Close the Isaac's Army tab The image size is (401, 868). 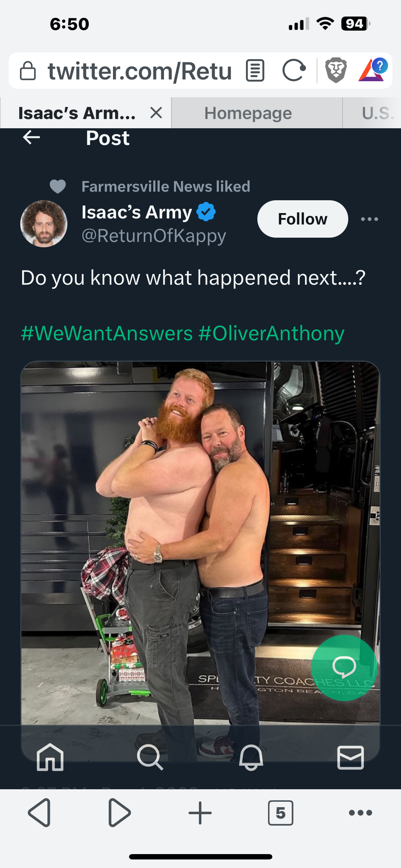coord(156,113)
